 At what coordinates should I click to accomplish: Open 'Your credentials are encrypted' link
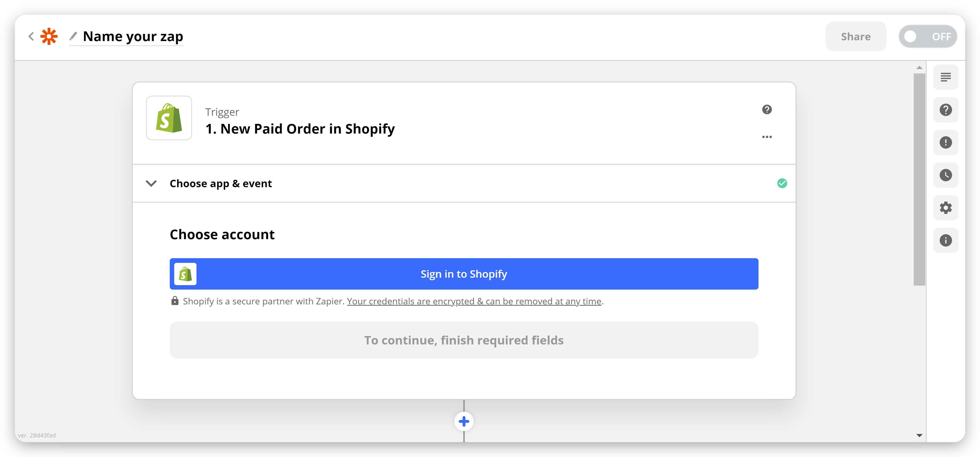(474, 301)
